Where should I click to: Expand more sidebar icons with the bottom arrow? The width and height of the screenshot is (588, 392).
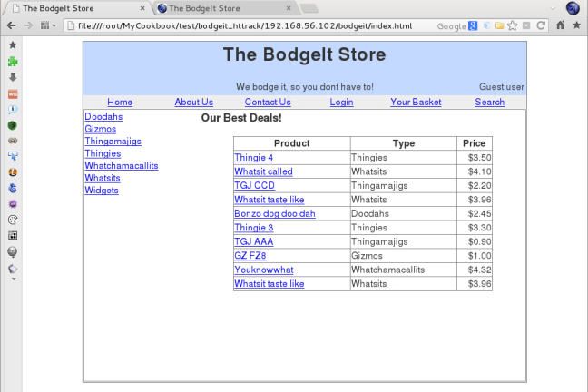[14, 279]
